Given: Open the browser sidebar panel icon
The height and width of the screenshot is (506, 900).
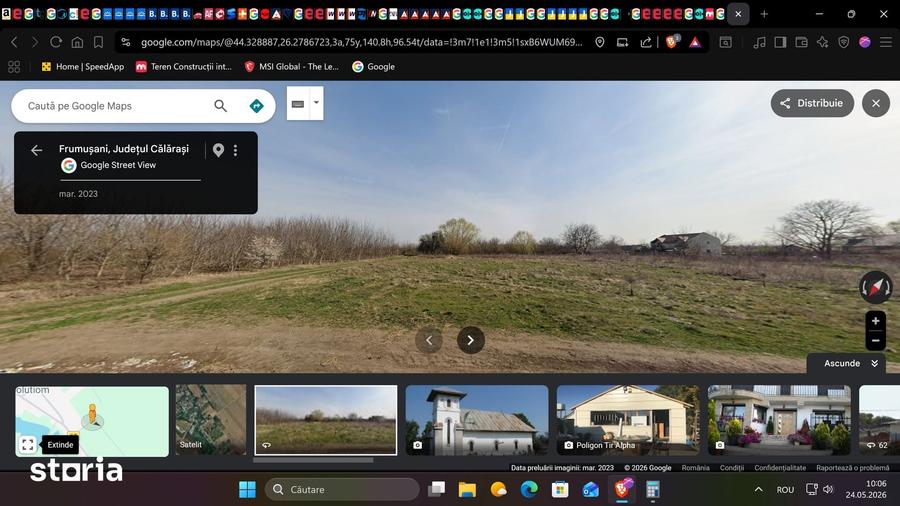Looking at the screenshot, I should coord(780,42).
